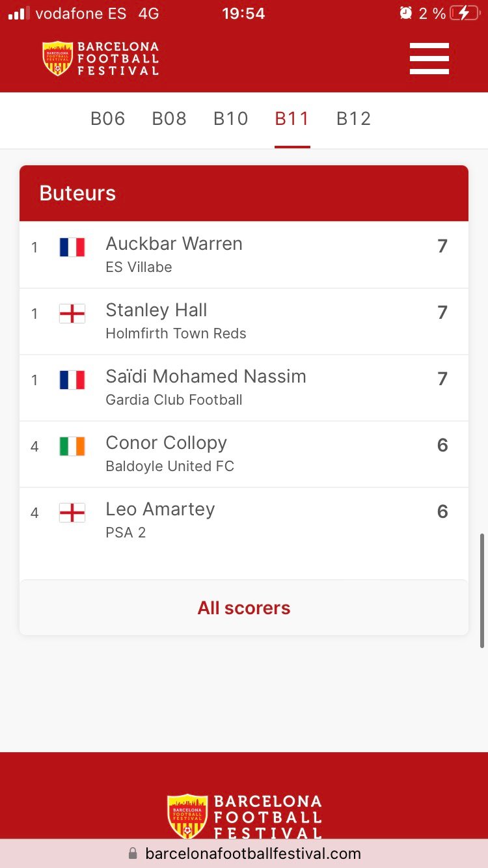This screenshot has width=488, height=868.
Task: Click the page scrollbar on the right edge
Action: [x=482, y=590]
